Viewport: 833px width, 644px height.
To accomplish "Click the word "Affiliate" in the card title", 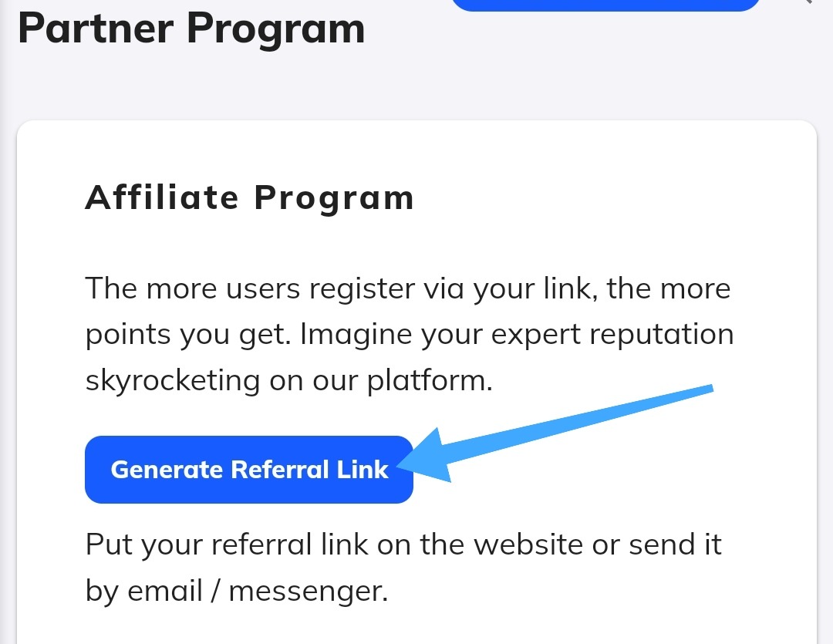I will (162, 197).
